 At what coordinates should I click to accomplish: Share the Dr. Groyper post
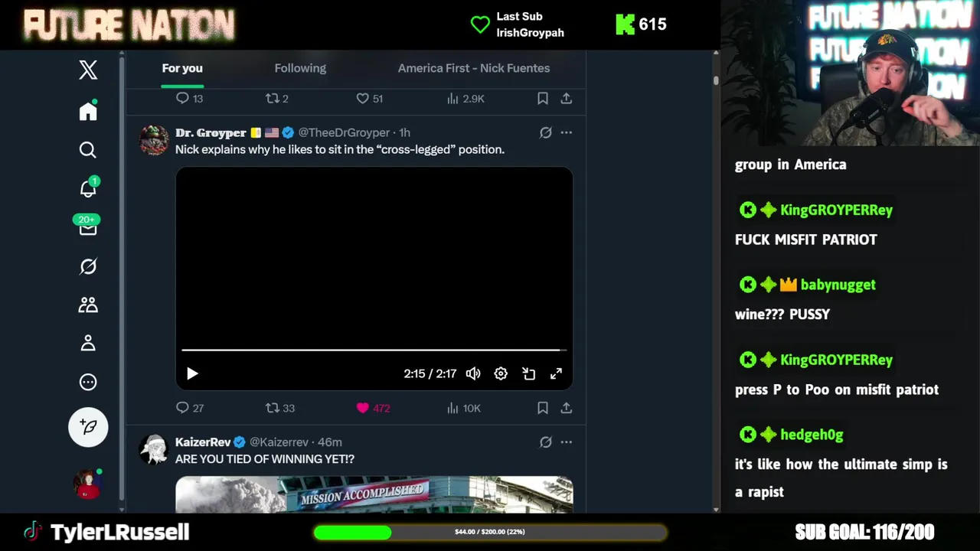(x=566, y=408)
